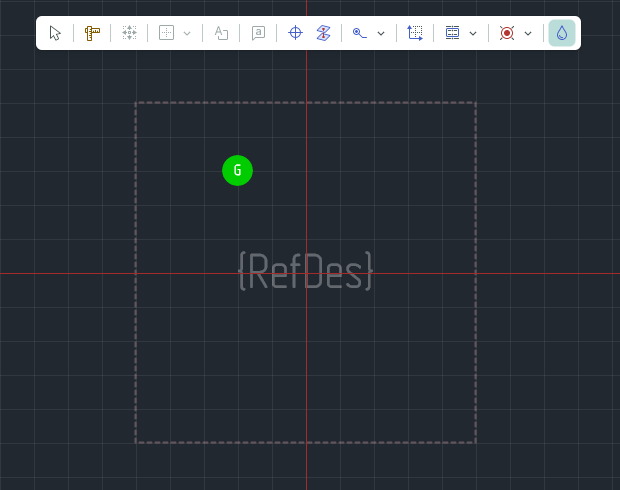Choose the dashed rectangle selection tool

click(x=415, y=33)
